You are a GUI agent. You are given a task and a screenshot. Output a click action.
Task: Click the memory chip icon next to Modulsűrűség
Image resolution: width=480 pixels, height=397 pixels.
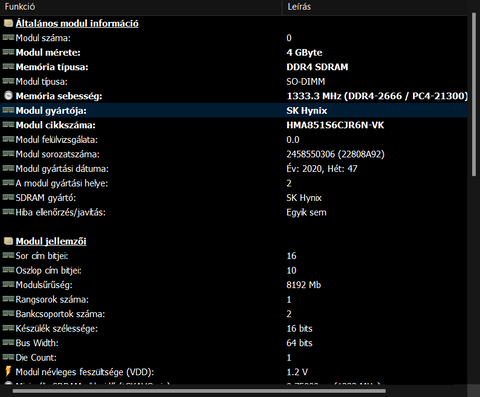[x=8, y=284]
